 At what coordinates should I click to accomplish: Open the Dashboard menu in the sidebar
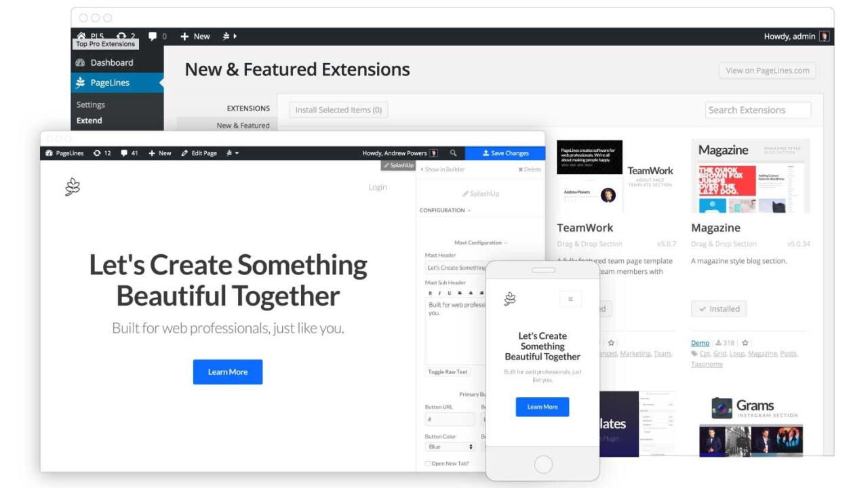111,62
